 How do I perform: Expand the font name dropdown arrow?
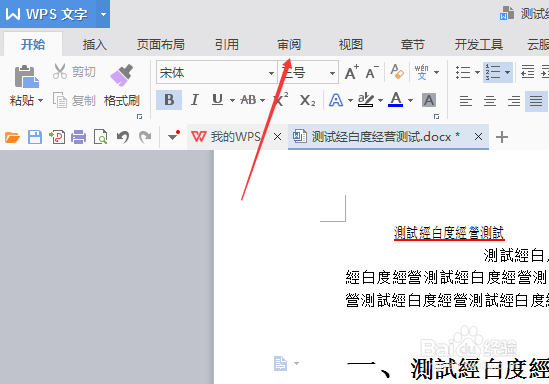pos(271,73)
